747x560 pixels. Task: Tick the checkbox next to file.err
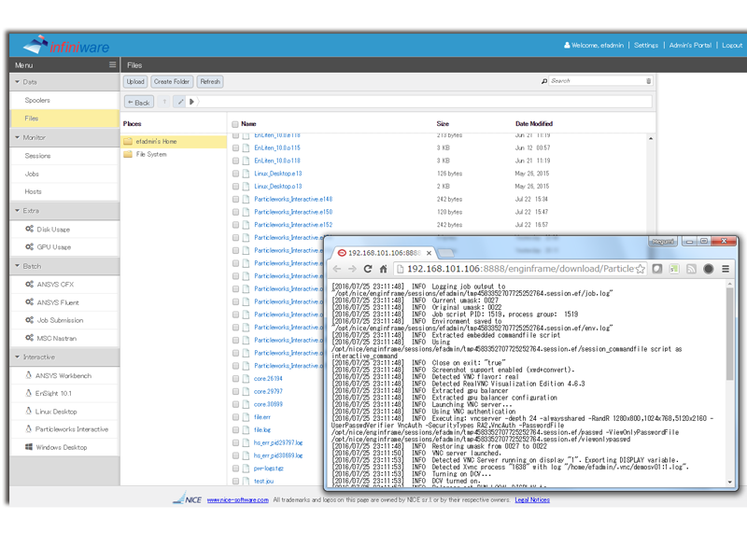click(236, 417)
